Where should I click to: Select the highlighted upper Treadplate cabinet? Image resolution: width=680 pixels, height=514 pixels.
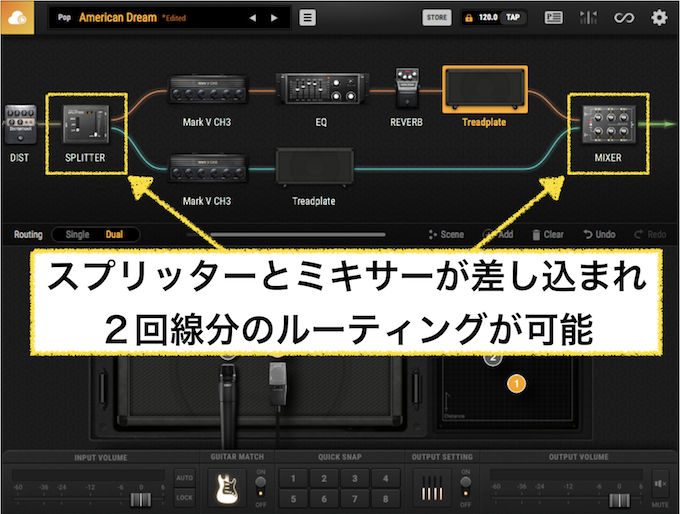(x=485, y=90)
